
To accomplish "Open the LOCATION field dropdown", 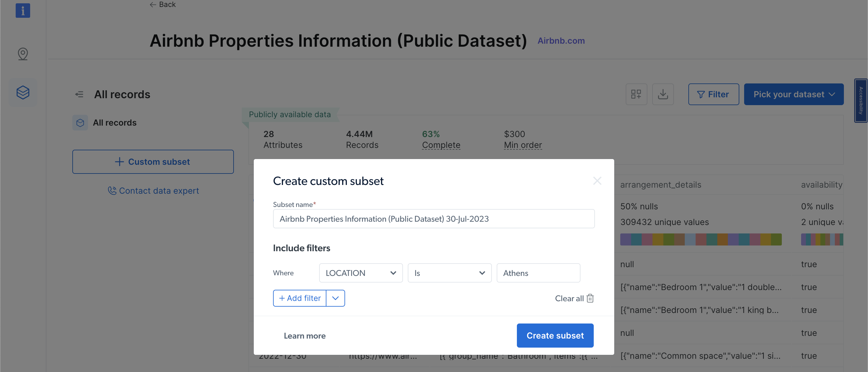I will pyautogui.click(x=360, y=273).
